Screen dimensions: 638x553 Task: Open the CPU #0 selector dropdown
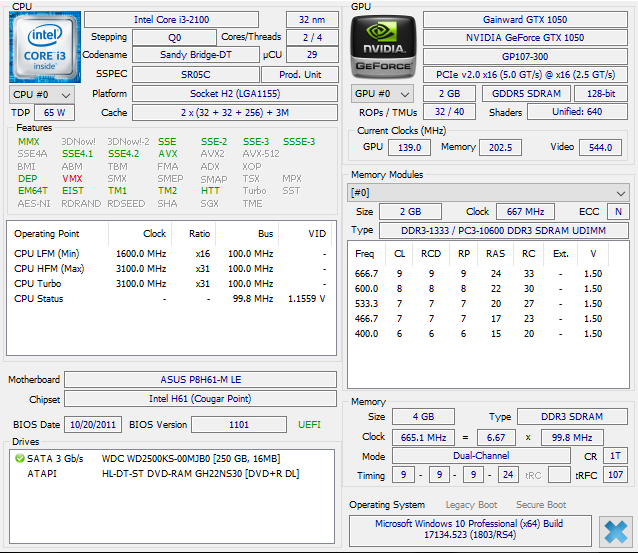tap(38, 94)
